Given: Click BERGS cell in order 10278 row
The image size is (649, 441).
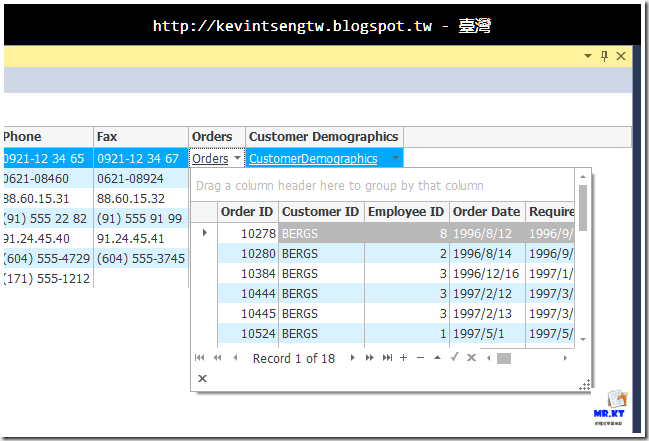Looking at the screenshot, I should point(321,233).
